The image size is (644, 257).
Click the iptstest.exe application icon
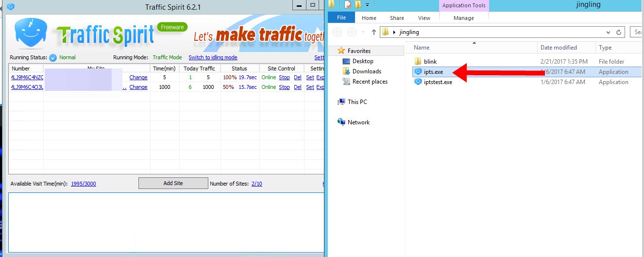click(x=418, y=82)
